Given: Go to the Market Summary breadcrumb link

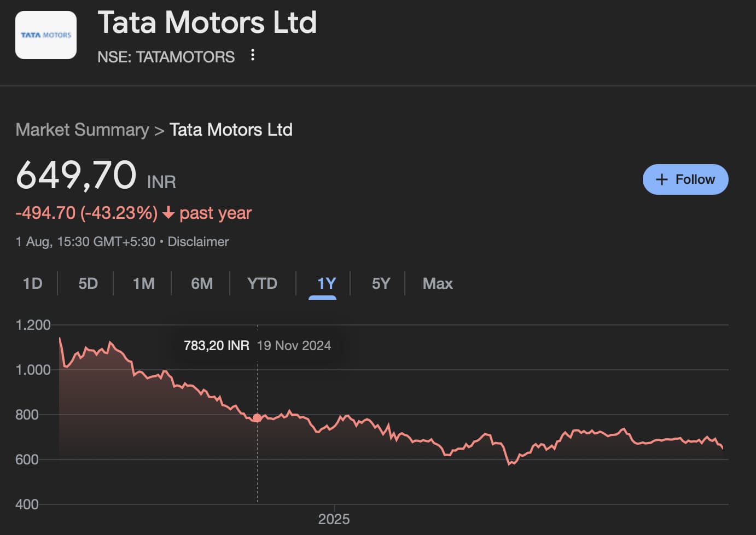Looking at the screenshot, I should coord(82,130).
